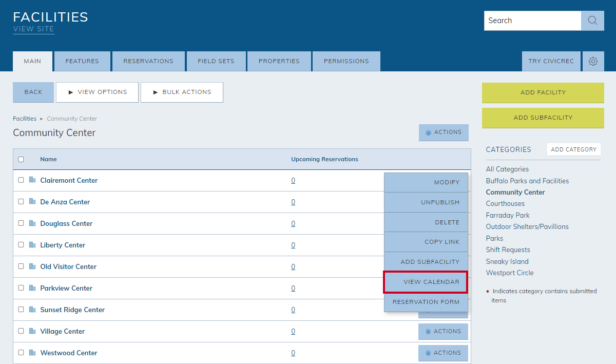Expand the View Options dropdown

click(97, 92)
